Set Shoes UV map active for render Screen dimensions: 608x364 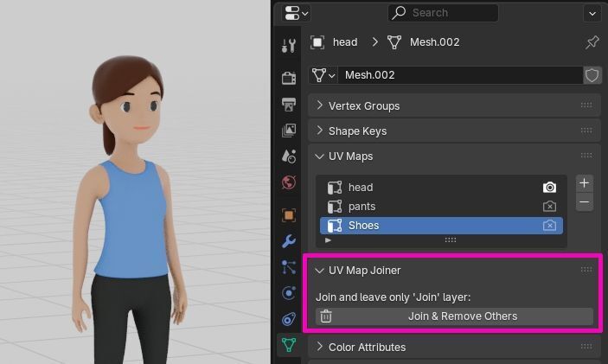tap(549, 225)
